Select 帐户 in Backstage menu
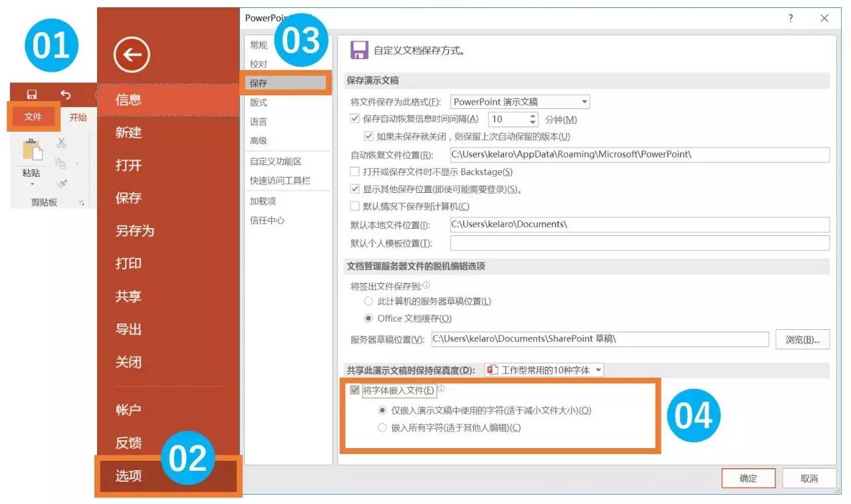 pos(128,410)
